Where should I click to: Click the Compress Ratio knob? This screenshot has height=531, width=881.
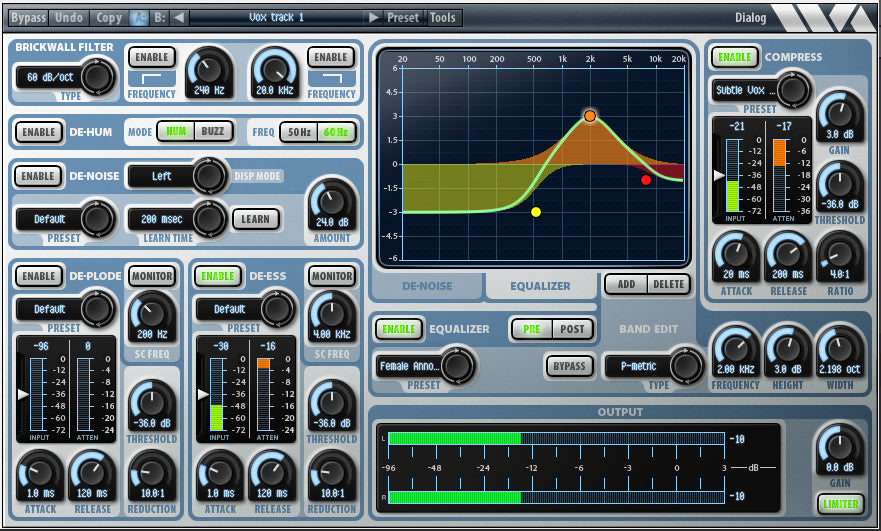(838, 255)
